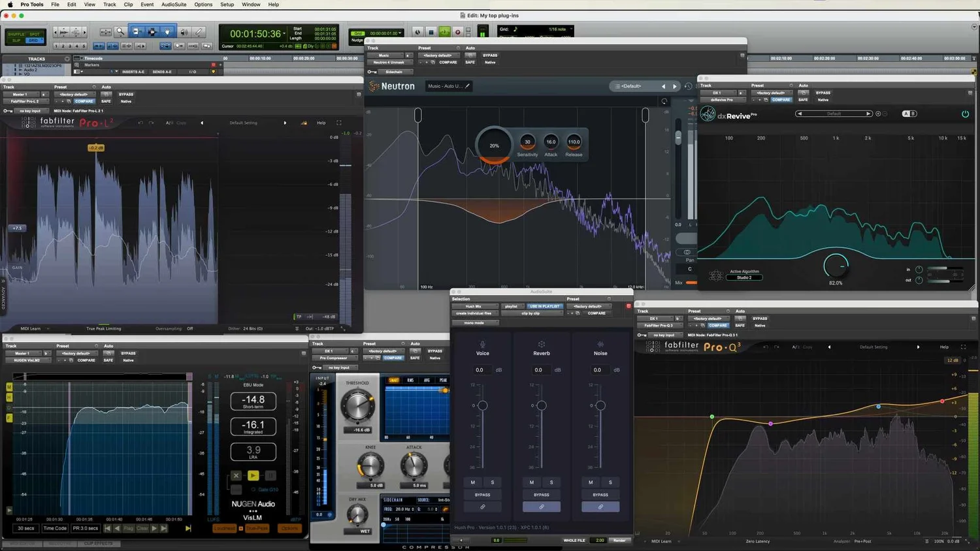980x551 pixels.
Task: Select SMART detection mode in Pro Compressor
Action: click(393, 380)
